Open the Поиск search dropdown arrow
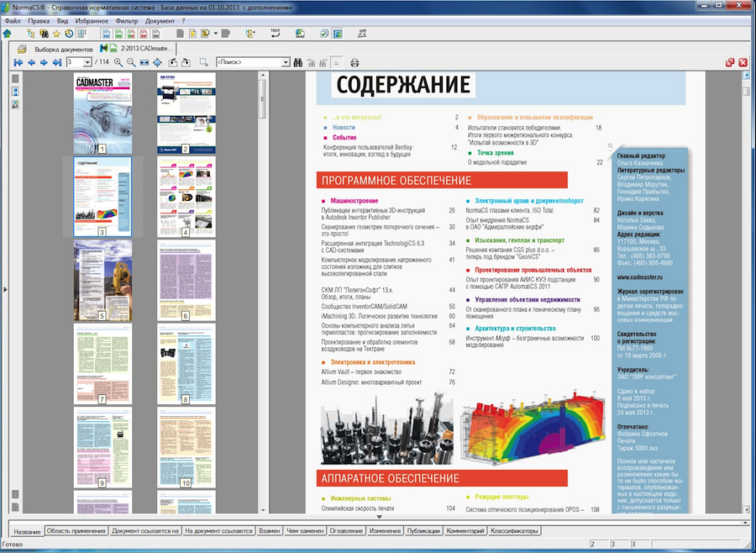 pos(286,63)
